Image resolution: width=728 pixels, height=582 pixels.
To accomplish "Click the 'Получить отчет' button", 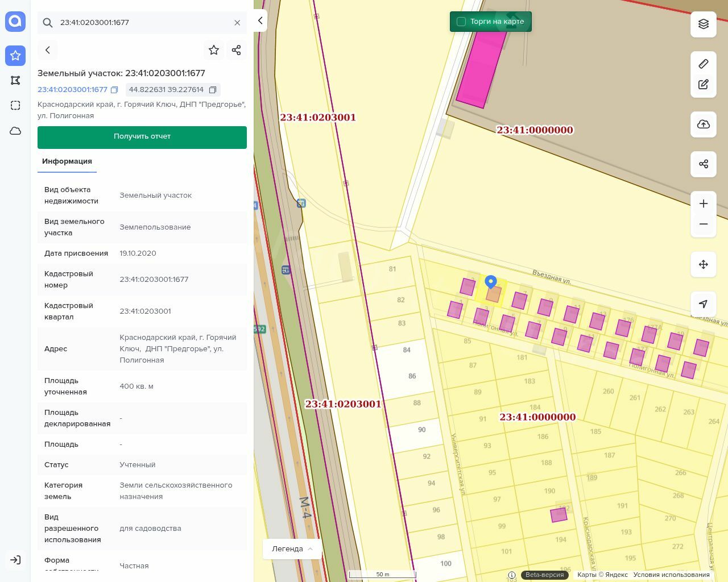I will click(x=142, y=137).
